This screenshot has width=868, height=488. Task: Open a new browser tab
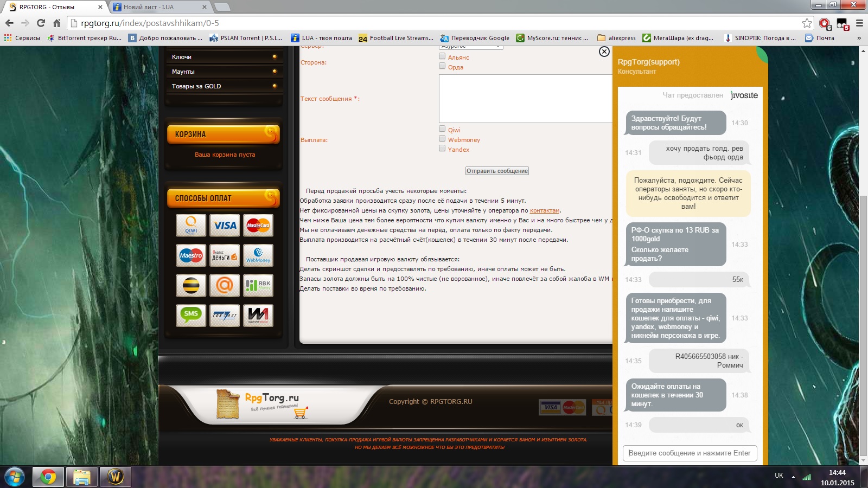point(222,7)
